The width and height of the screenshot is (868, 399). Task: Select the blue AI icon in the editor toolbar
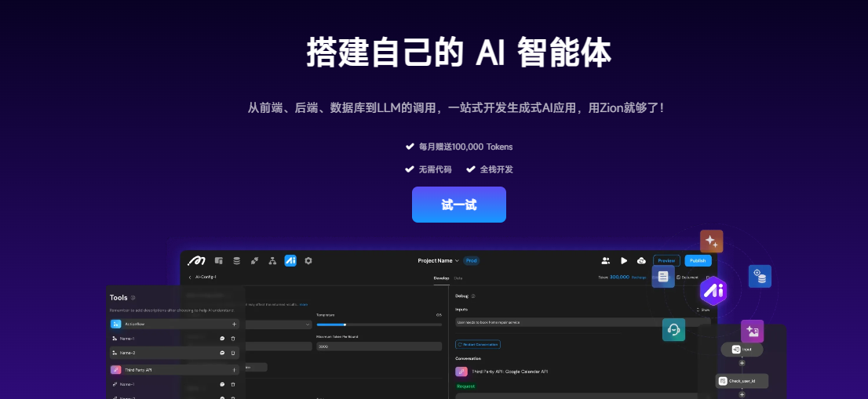click(x=290, y=260)
